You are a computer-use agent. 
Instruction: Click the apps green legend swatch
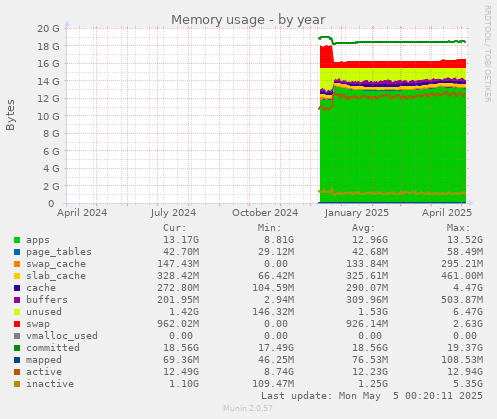click(17, 240)
